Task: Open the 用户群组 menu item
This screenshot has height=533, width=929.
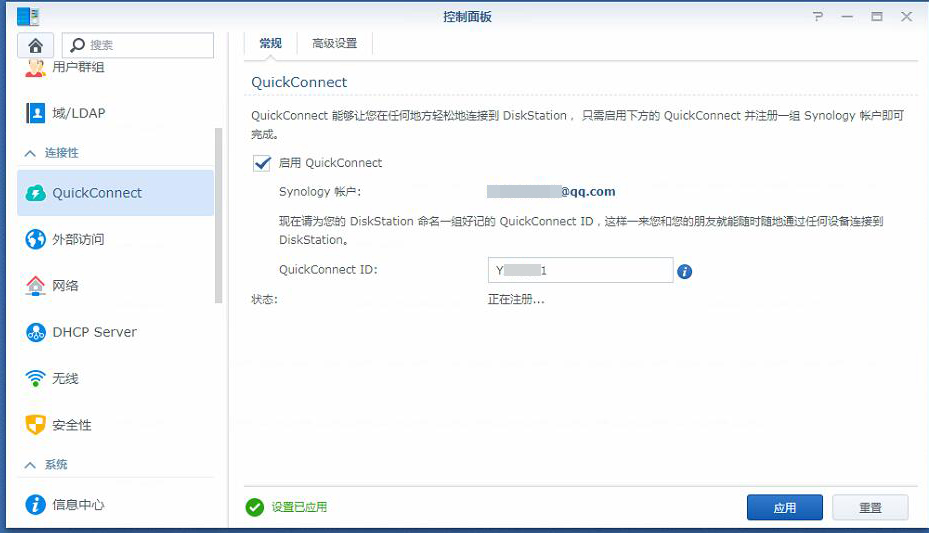Action: pos(115,68)
